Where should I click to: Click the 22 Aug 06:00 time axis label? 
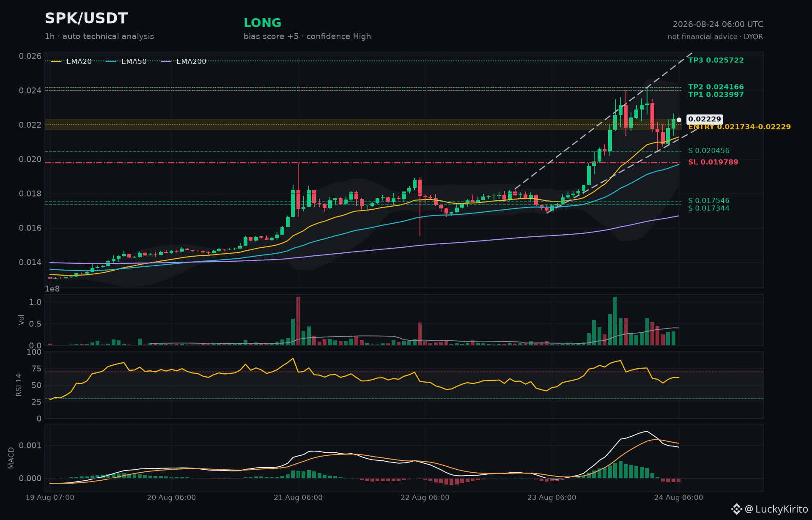[x=425, y=498]
